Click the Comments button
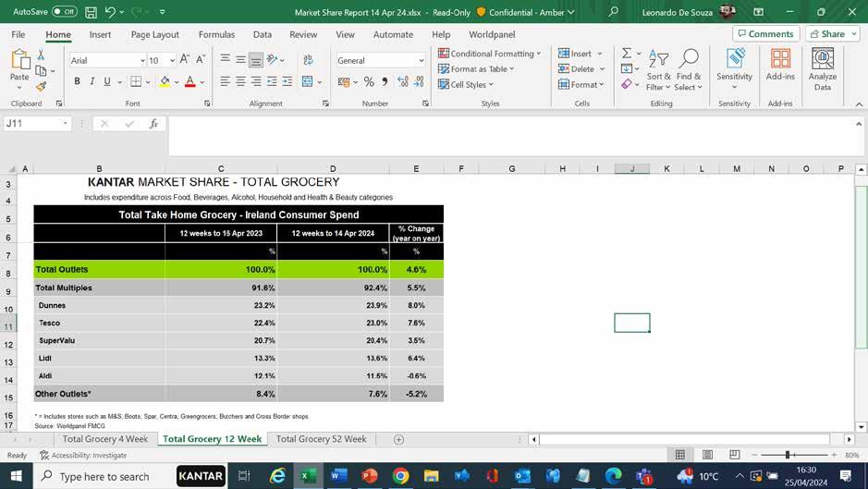This screenshot has width=868, height=489. click(x=765, y=34)
